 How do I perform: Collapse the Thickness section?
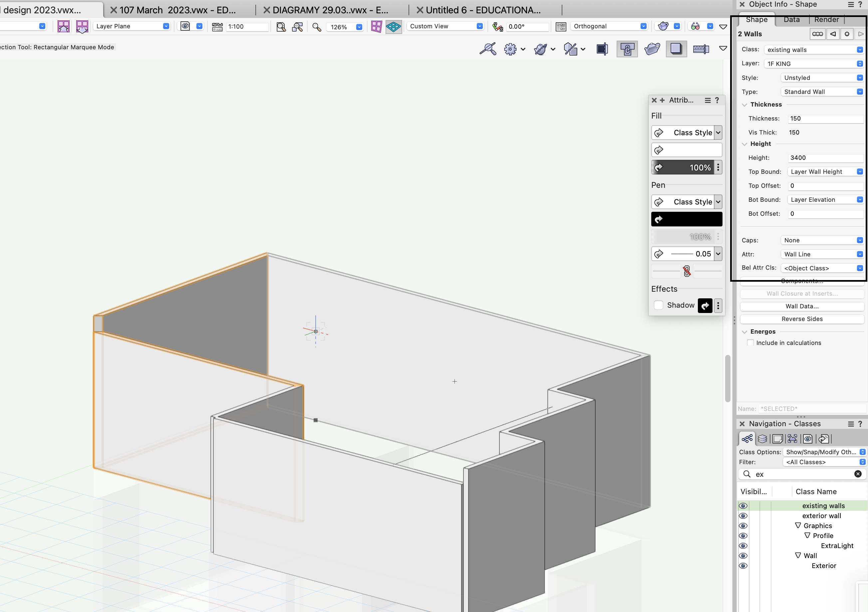coord(744,105)
